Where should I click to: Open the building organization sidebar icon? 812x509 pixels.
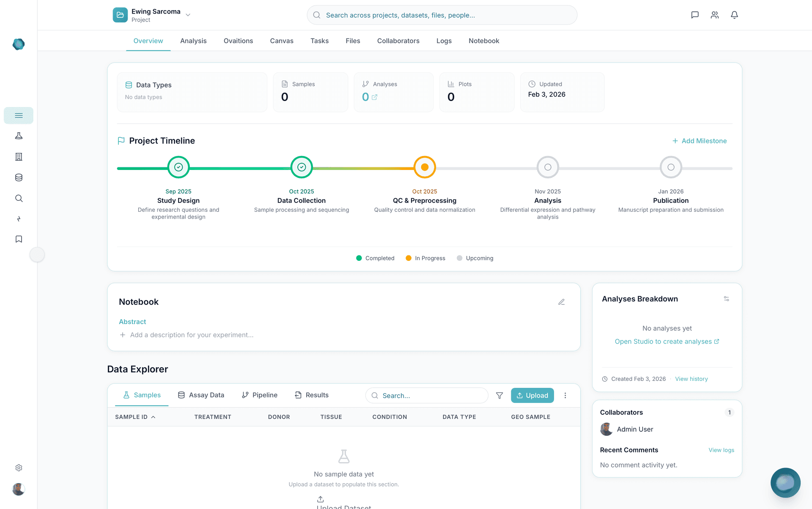[19, 157]
